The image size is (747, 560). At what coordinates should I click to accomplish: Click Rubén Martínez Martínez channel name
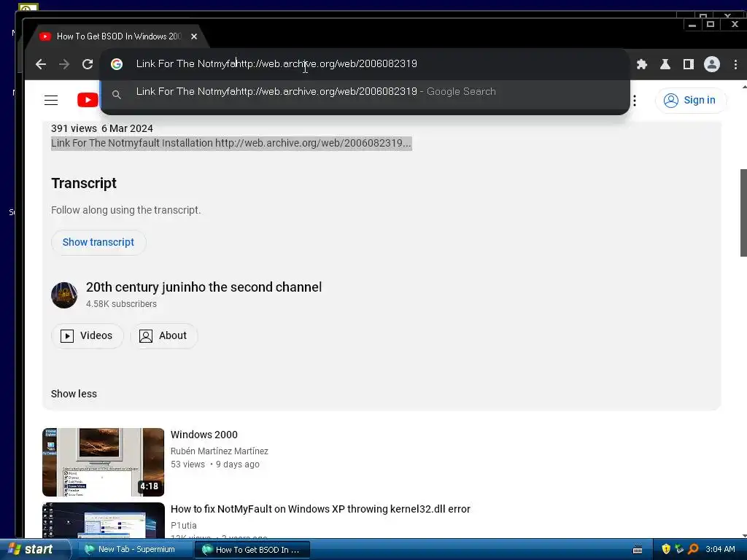coord(219,451)
